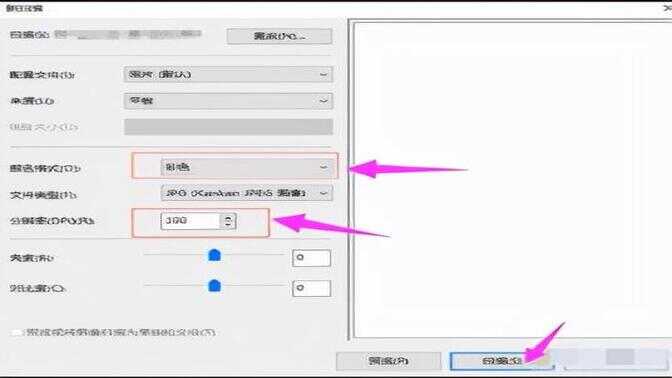Image resolution: width=672 pixels, height=378 pixels.
Task: Expand the 颜色格式 color format dropdown
Action: tap(246, 167)
